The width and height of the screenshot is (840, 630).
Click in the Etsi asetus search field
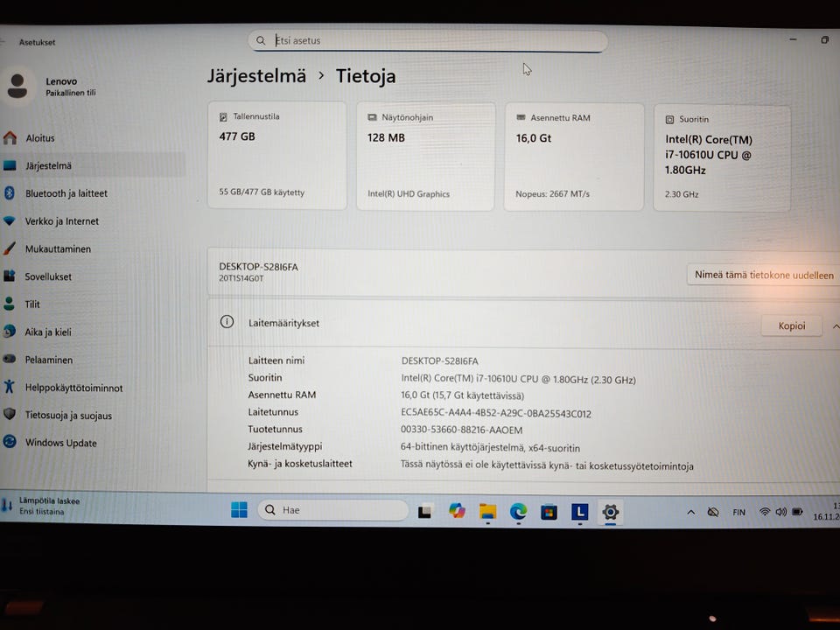tap(428, 41)
